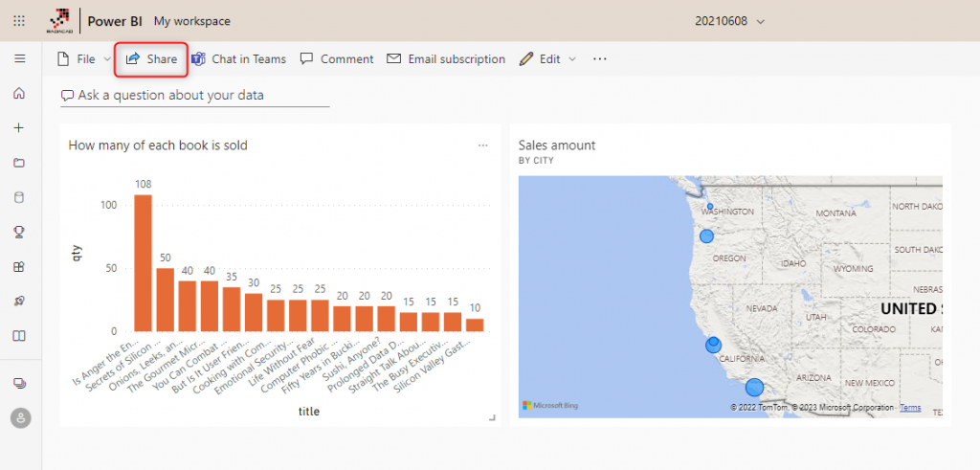Click the user avatar icon in sidebar

click(19, 417)
